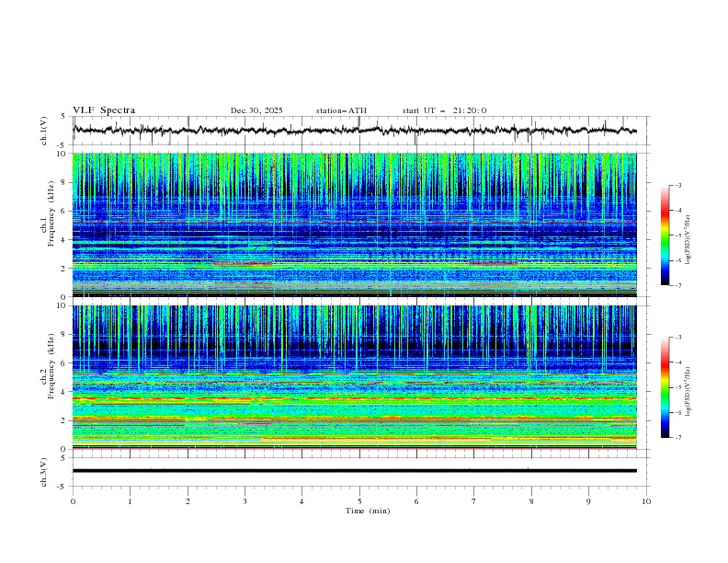Screen dimensions: 728x563
Task: Click the ch.1(V) axis label at top
Action: [x=44, y=131]
